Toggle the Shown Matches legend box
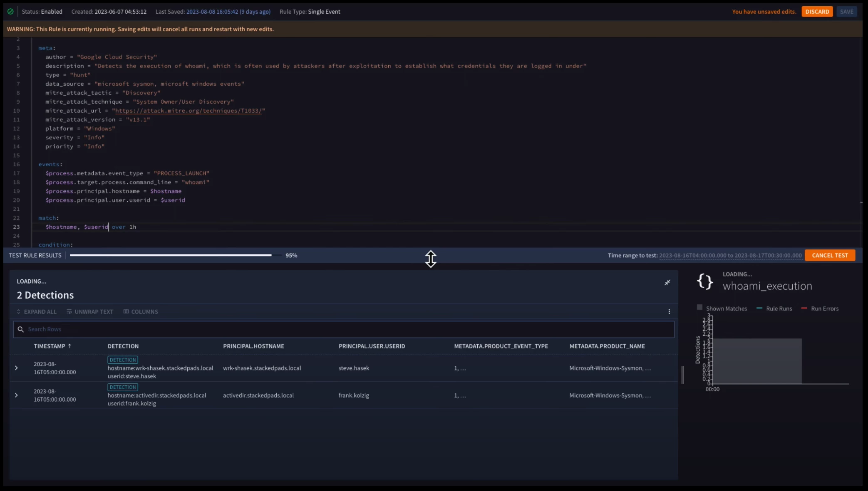 coord(699,308)
